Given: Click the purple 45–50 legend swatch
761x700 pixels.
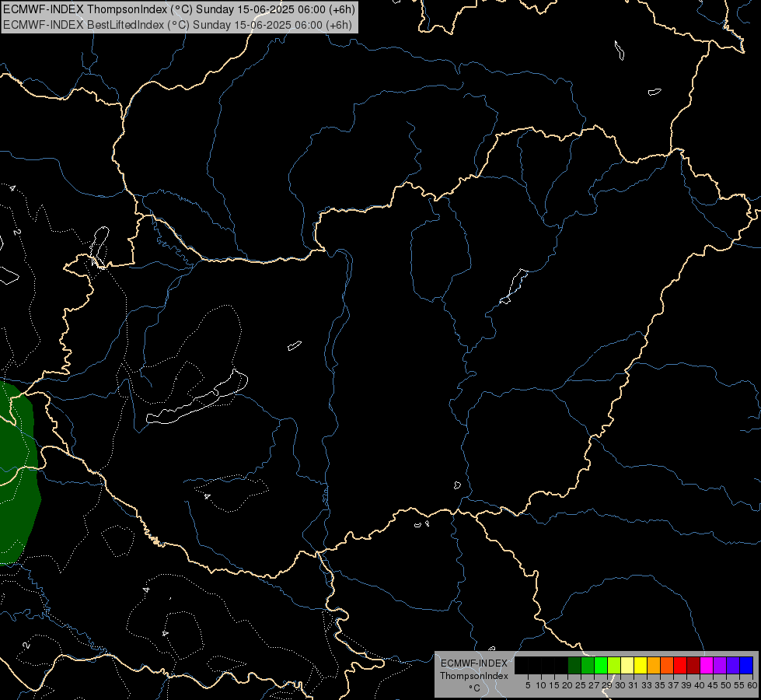Looking at the screenshot, I should 720,665.
